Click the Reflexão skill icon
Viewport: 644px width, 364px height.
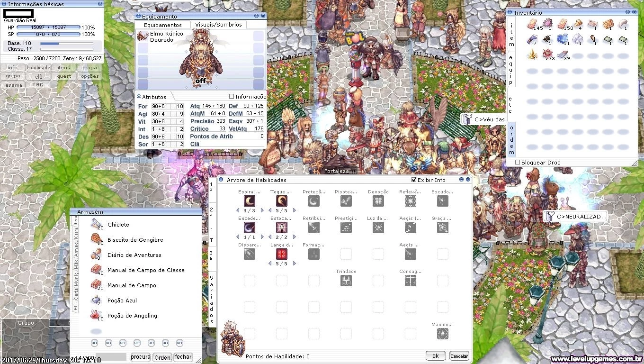(x=411, y=201)
